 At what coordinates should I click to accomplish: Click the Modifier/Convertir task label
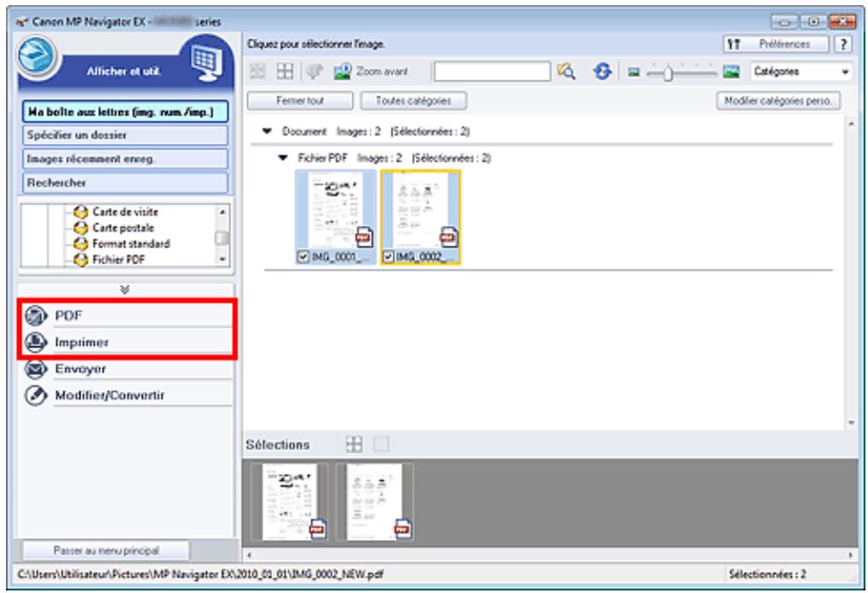click(109, 395)
